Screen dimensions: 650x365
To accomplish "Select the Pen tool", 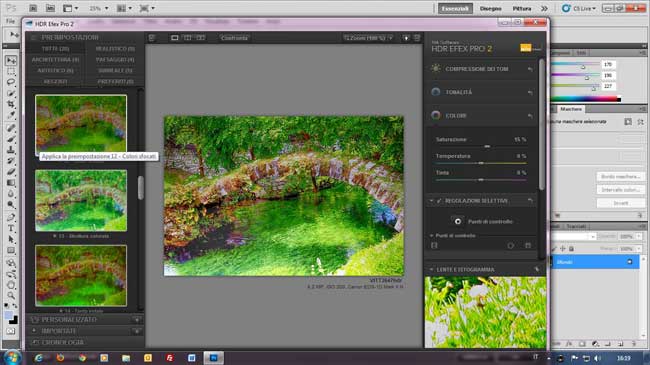I will click(x=11, y=217).
